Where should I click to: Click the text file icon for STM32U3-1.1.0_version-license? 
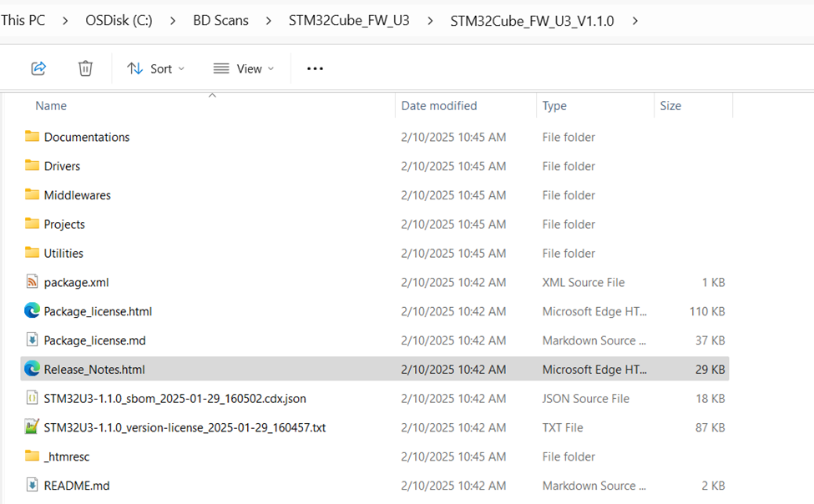tap(32, 427)
